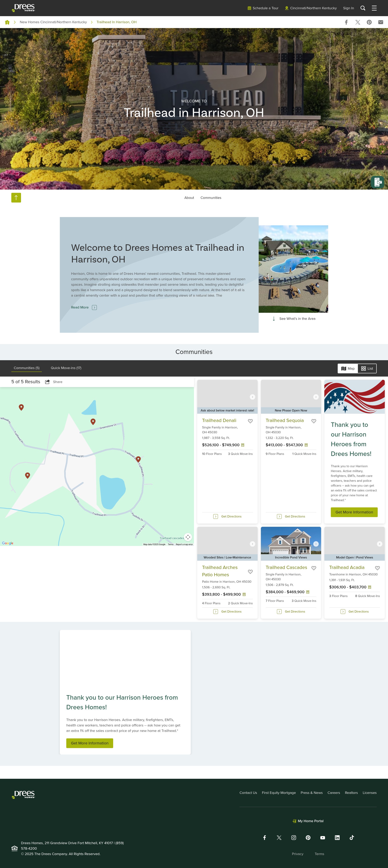Switch to List view toggle
This screenshot has height=868, width=388.
[x=367, y=368]
